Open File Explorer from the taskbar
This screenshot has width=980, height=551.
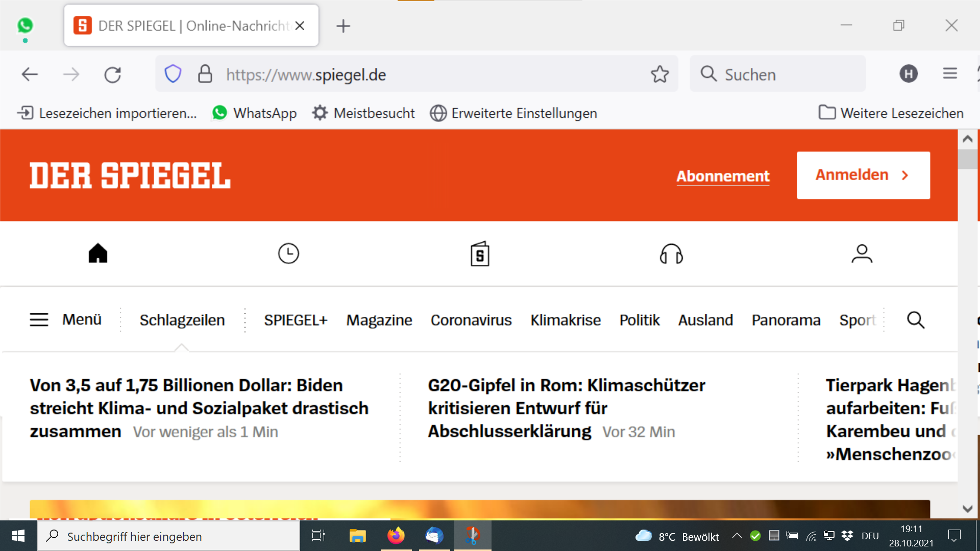[x=357, y=536]
